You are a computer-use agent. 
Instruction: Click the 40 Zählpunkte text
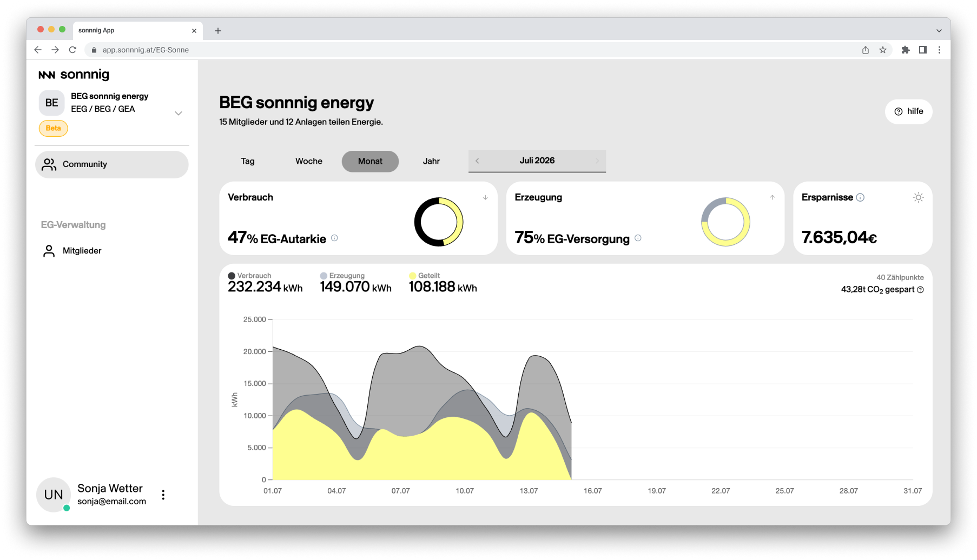[900, 277]
